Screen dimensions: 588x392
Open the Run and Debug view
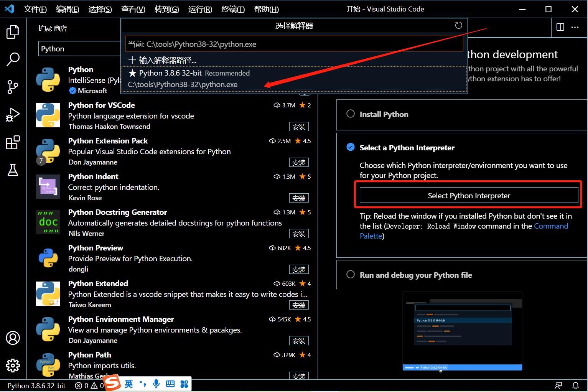[x=13, y=115]
